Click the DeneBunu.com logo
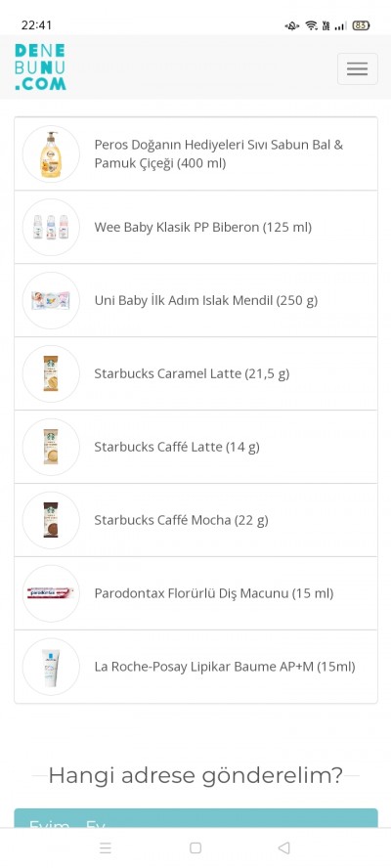 [x=40, y=67]
